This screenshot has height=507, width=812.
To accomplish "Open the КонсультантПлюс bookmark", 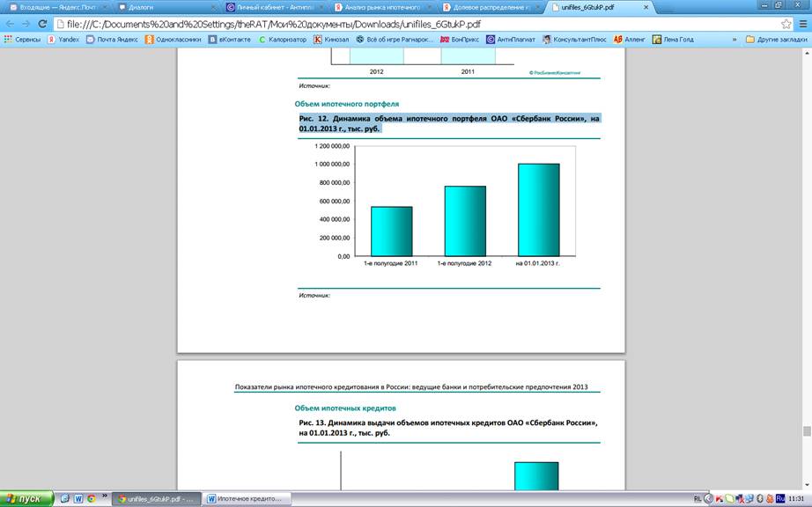I will click(x=575, y=40).
